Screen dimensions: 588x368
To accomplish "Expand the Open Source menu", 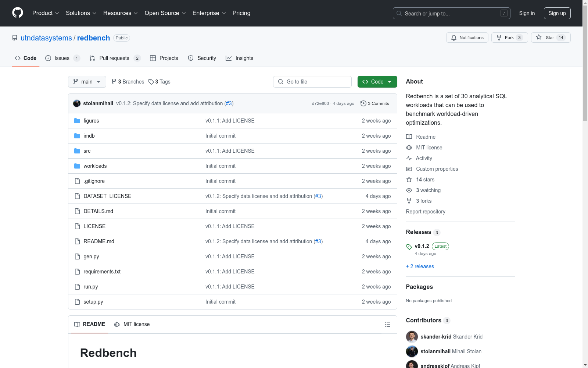I will (165, 13).
